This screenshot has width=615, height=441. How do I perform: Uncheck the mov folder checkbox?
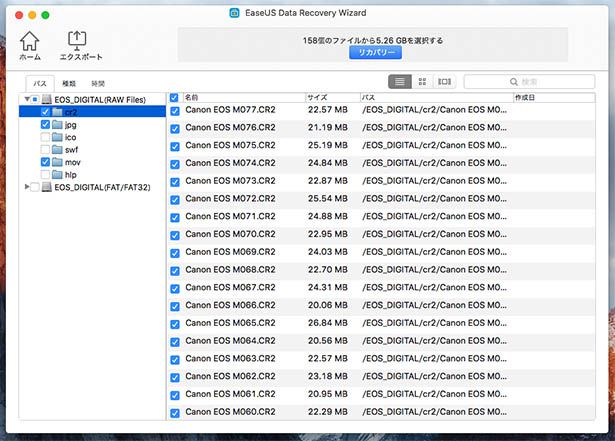pos(45,162)
